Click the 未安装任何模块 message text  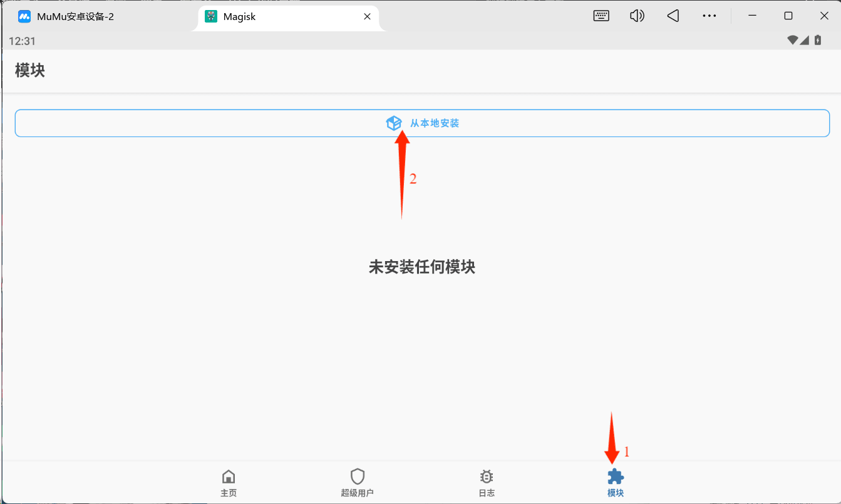[422, 267]
